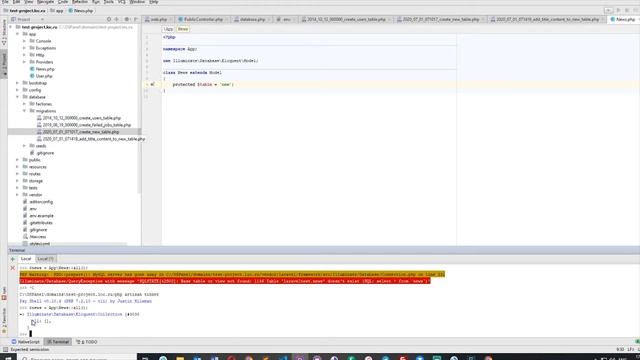The image size is (640, 360).
Task: Collapse the migrations folder
Action: tap(24, 111)
